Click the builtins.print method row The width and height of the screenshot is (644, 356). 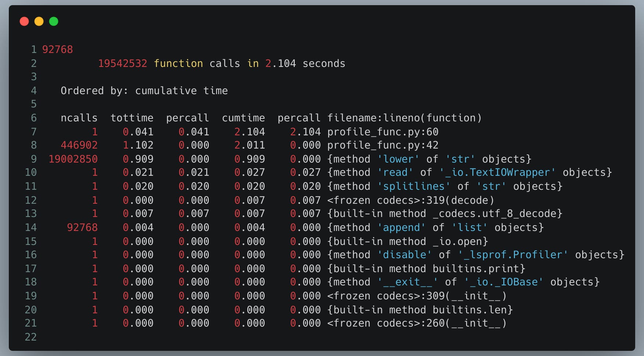click(426, 268)
